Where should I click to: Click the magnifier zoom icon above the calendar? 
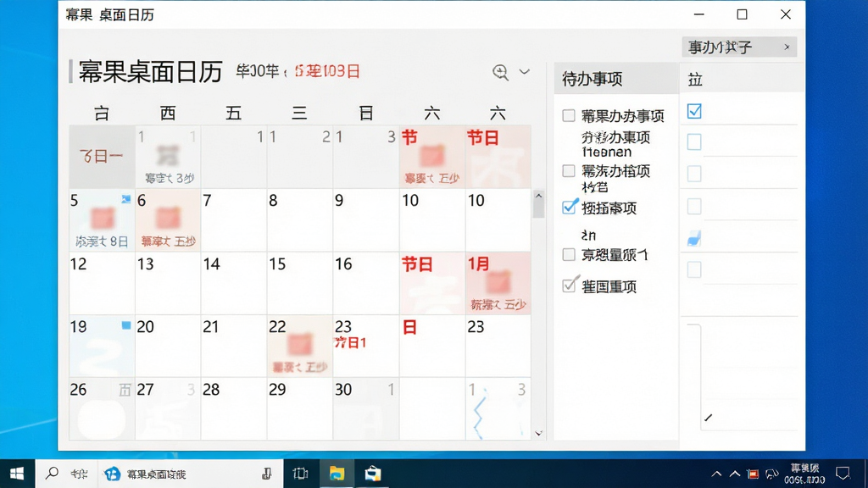[500, 72]
